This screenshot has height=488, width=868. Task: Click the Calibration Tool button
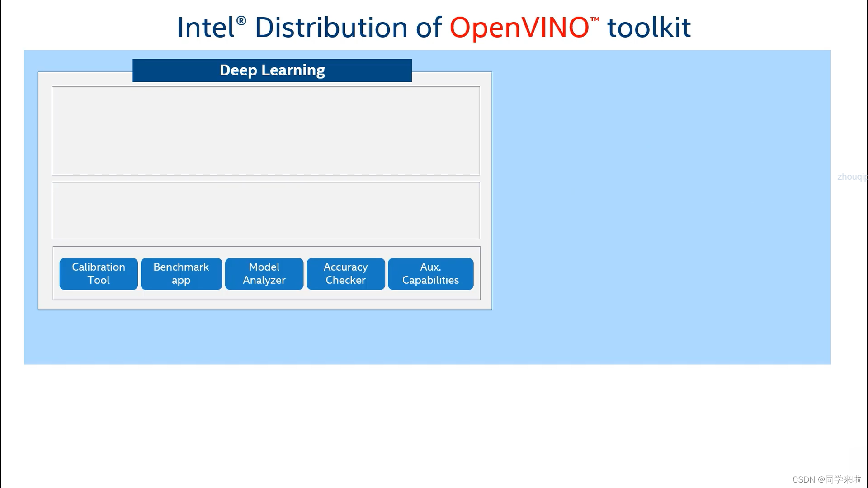[99, 274]
